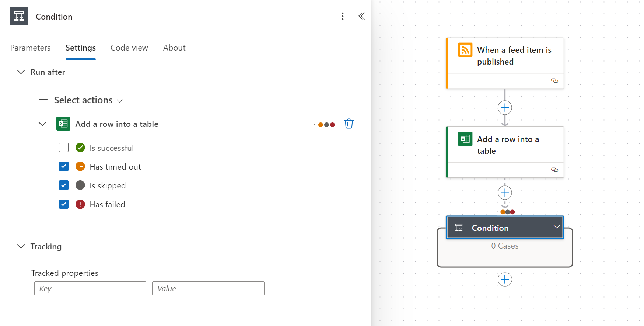The height and width of the screenshot is (326, 644).
Task: Click the Excel icon in Run after list
Action: tap(63, 124)
